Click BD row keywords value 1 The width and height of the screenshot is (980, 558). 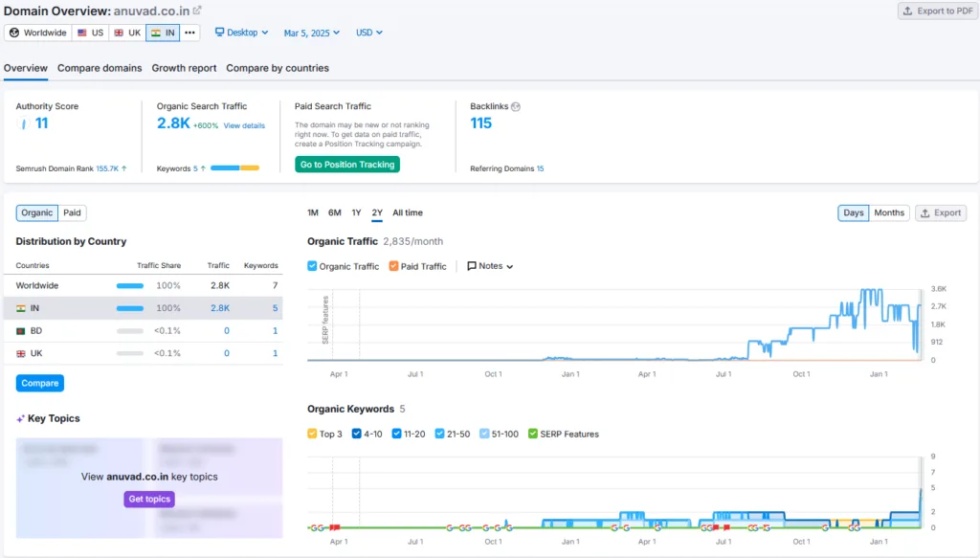(x=275, y=330)
